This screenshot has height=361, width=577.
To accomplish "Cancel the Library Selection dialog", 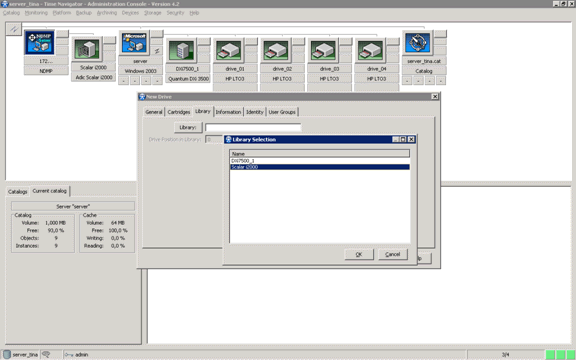I will pyautogui.click(x=393, y=254).
